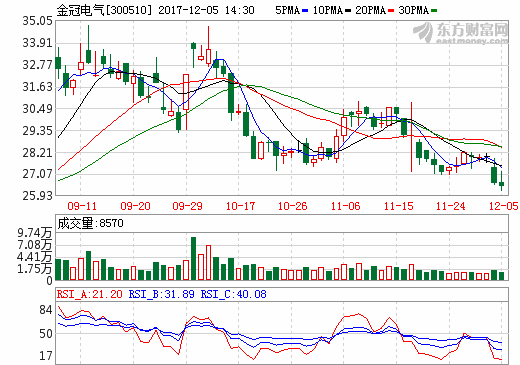Click the 30.49 price axis label
Viewport: 520px width, 365px height.
tap(37, 109)
